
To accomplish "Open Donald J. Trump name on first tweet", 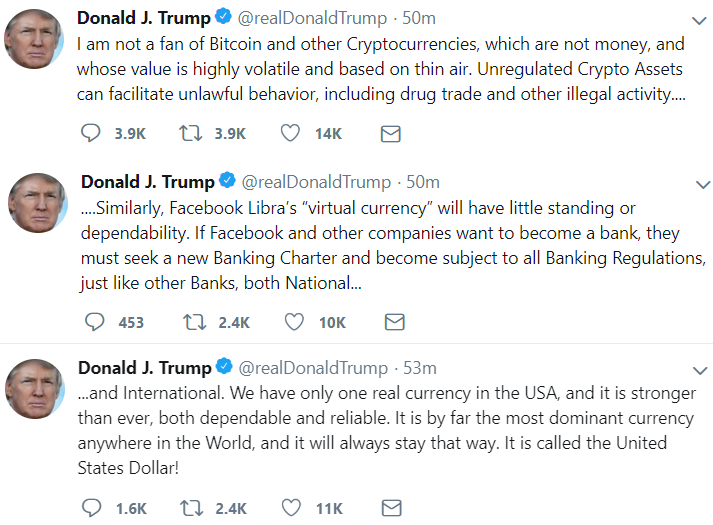I will pyautogui.click(x=144, y=18).
